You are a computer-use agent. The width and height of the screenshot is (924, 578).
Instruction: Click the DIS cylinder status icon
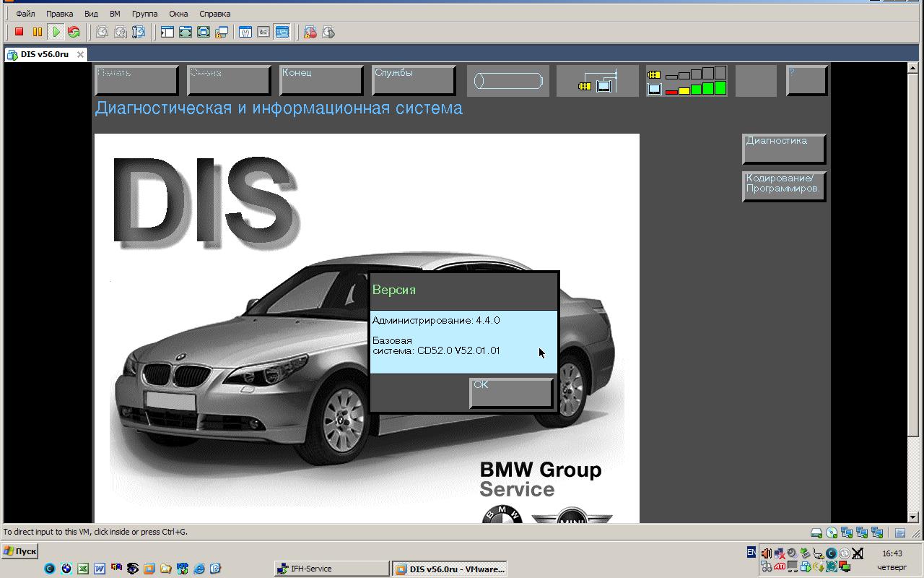pos(508,81)
